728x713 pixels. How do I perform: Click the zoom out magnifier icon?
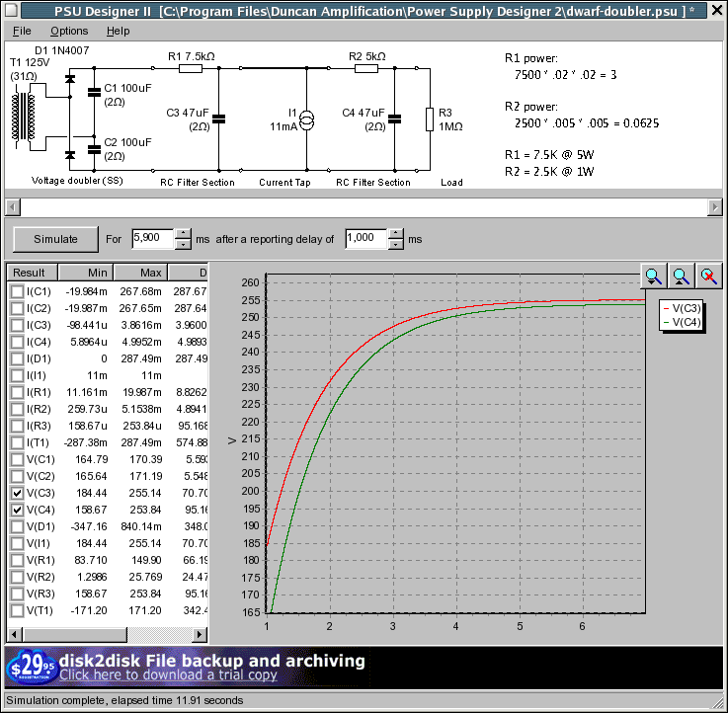[681, 277]
